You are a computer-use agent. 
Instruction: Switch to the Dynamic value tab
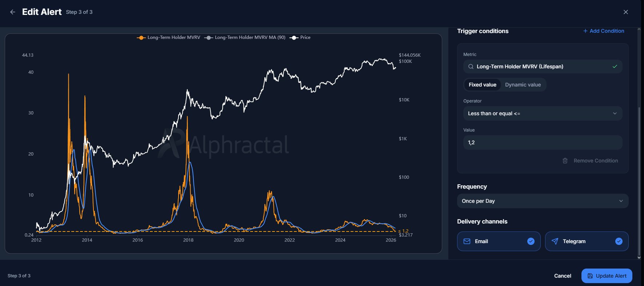coord(523,85)
